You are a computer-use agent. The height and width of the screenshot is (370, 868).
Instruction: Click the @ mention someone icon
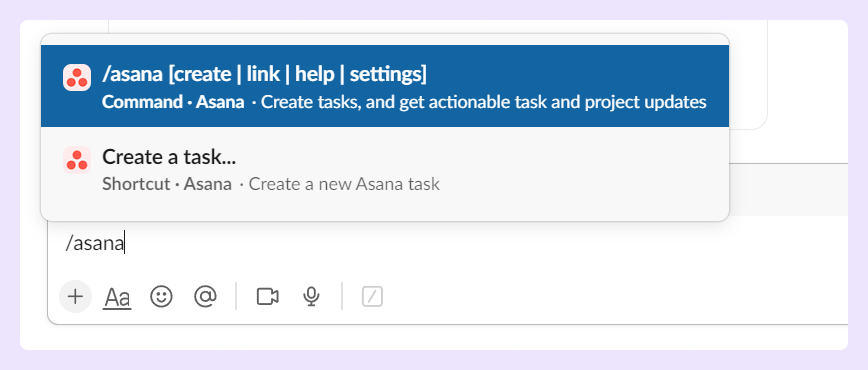point(205,297)
